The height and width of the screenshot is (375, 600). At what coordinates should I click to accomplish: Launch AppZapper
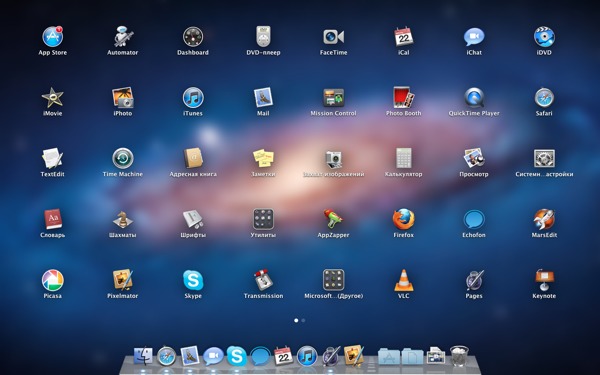(x=333, y=219)
